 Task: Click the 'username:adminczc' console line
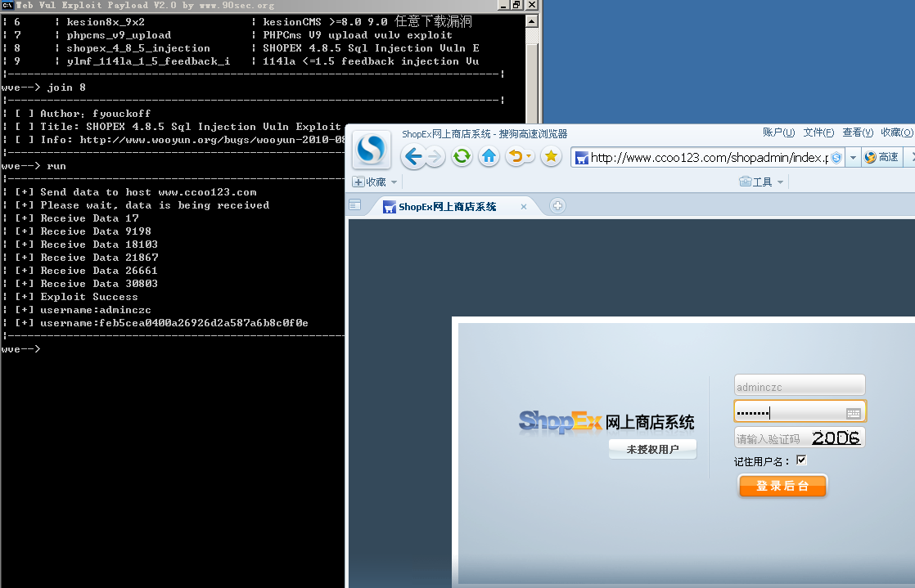pyautogui.click(x=96, y=310)
